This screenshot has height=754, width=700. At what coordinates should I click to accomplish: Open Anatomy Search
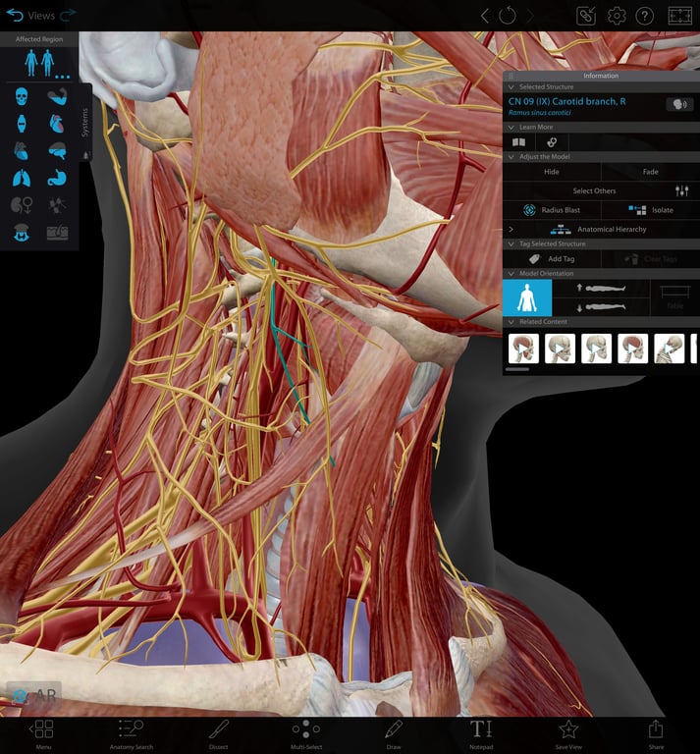coord(131,733)
